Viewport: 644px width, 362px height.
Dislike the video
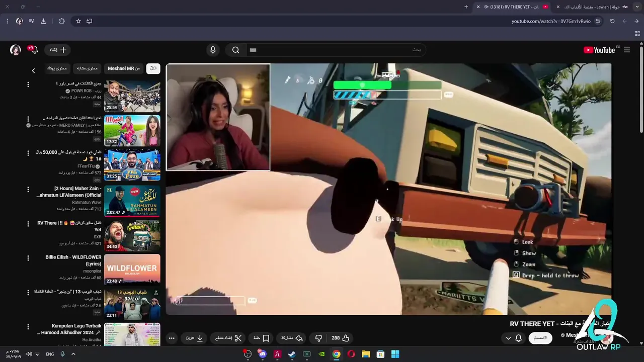(318, 338)
